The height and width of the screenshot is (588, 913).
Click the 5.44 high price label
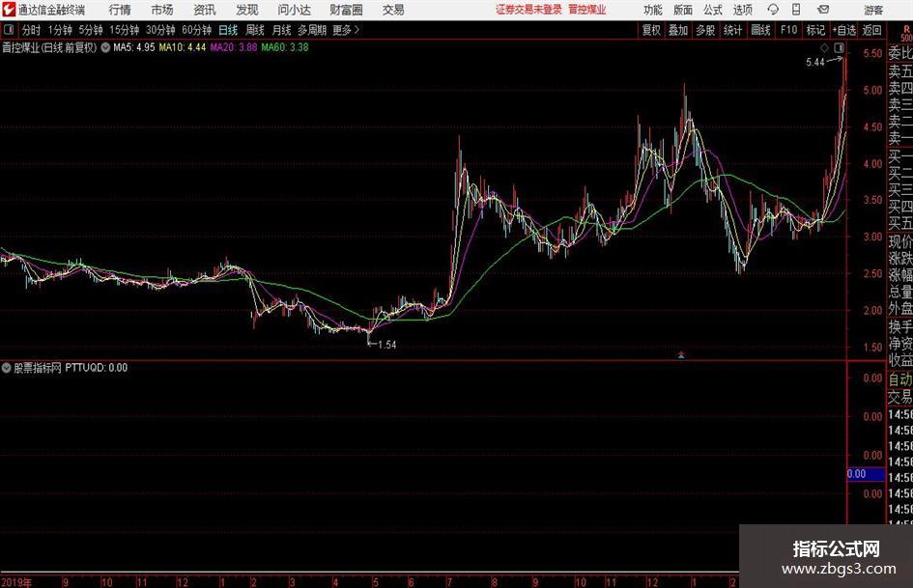coord(815,63)
